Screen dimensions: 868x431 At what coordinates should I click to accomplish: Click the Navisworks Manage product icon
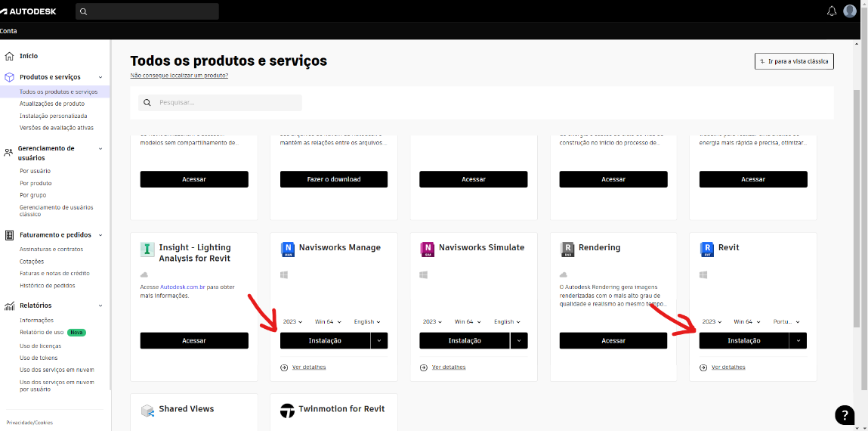[x=287, y=250]
